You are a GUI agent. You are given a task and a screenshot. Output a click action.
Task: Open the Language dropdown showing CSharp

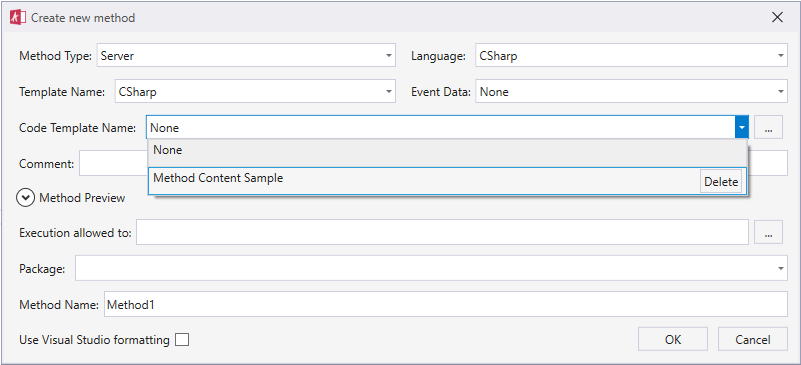click(631, 55)
